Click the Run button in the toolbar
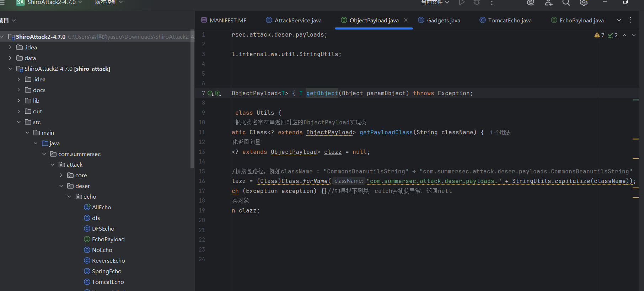Image resolution: width=644 pixels, height=291 pixels. click(x=462, y=2)
